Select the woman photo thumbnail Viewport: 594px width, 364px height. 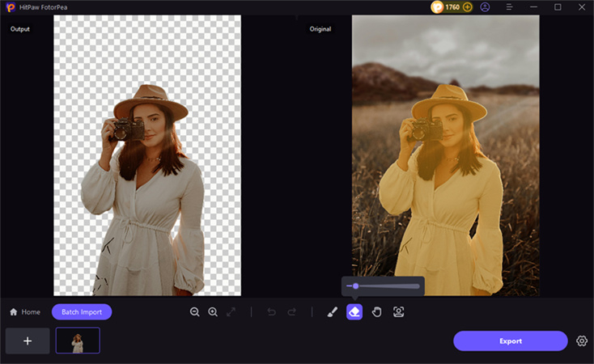78,341
